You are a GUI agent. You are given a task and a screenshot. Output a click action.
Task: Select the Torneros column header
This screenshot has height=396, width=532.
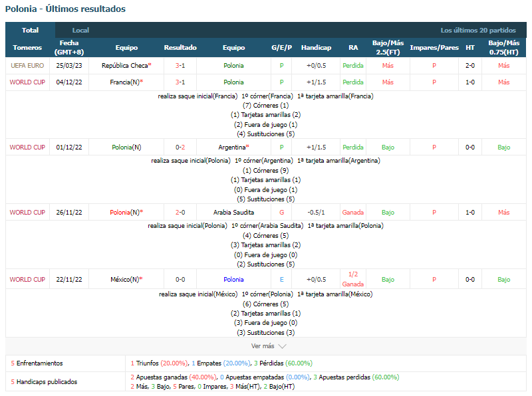click(x=27, y=47)
